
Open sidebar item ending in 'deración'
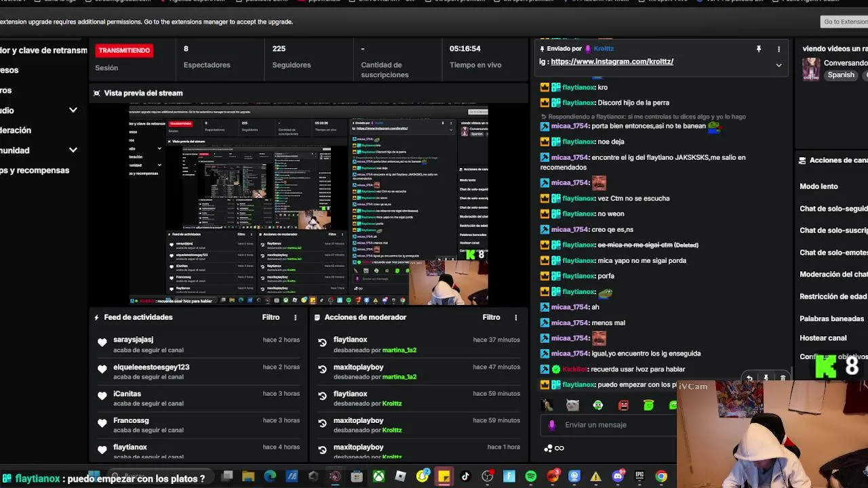point(16,130)
